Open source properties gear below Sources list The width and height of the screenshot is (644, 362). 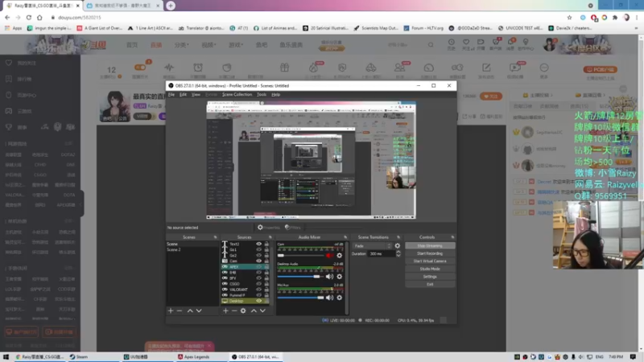(243, 311)
